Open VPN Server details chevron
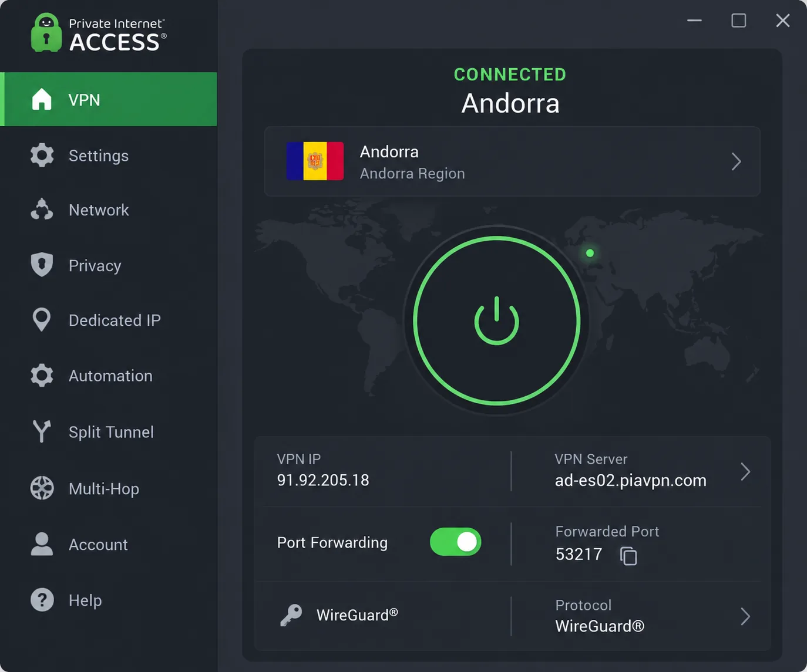807x672 pixels. (x=745, y=472)
